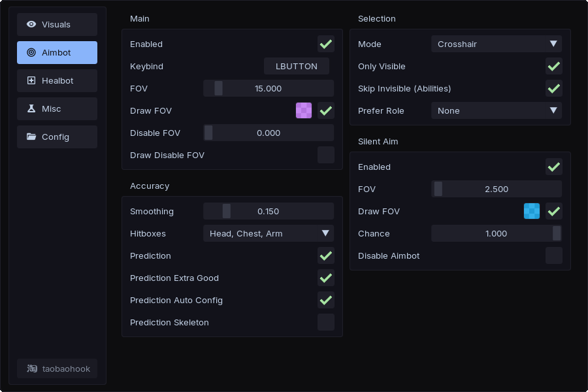Click the taobaohook logo icon

[x=32, y=368]
